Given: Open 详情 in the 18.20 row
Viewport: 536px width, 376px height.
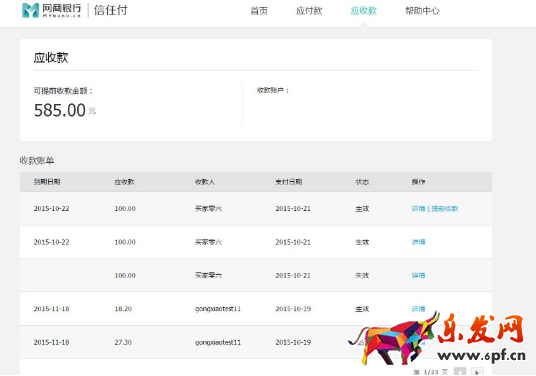Looking at the screenshot, I should (x=418, y=309).
